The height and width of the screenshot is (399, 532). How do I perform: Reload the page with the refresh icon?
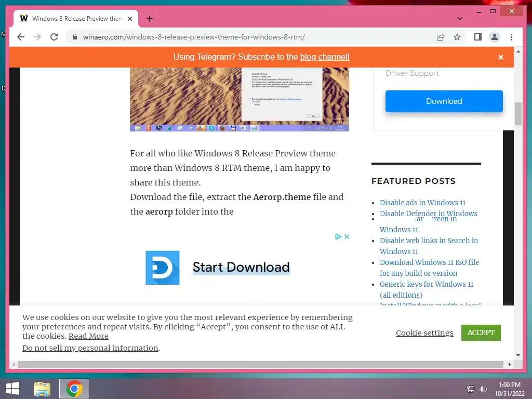coord(54,37)
